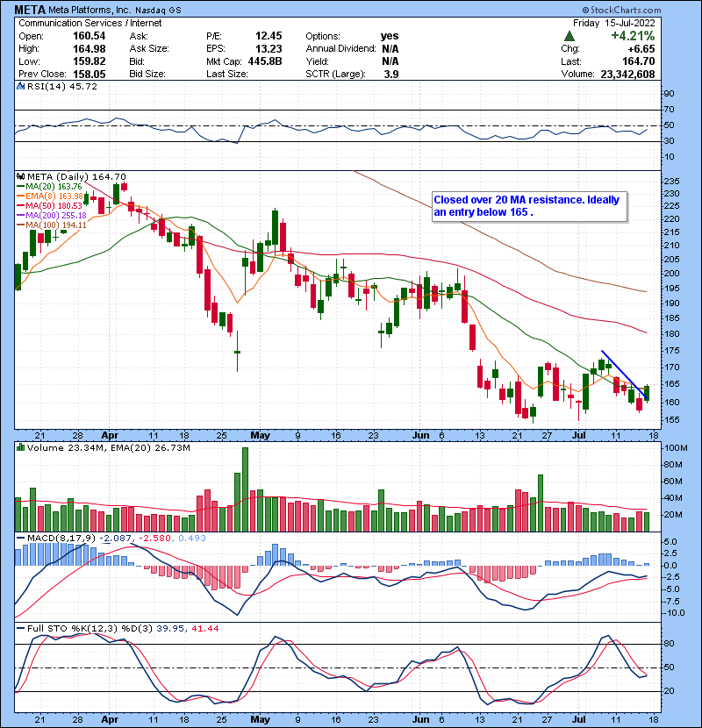Click the Communication Services / Internet sector label
Screen dimensions: 702x728
coord(90,23)
